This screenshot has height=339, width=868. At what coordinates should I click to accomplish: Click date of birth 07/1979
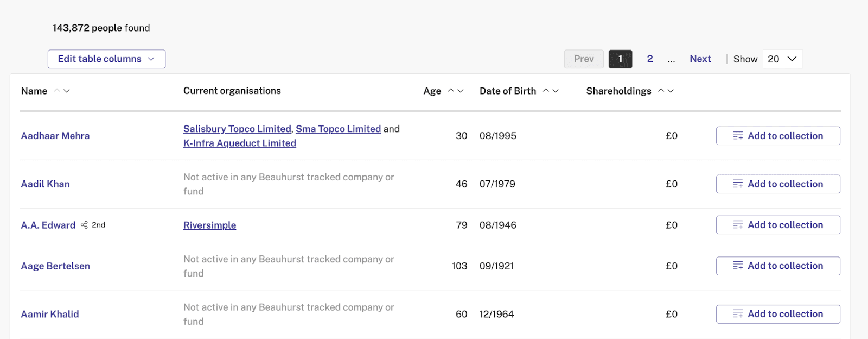[497, 184]
